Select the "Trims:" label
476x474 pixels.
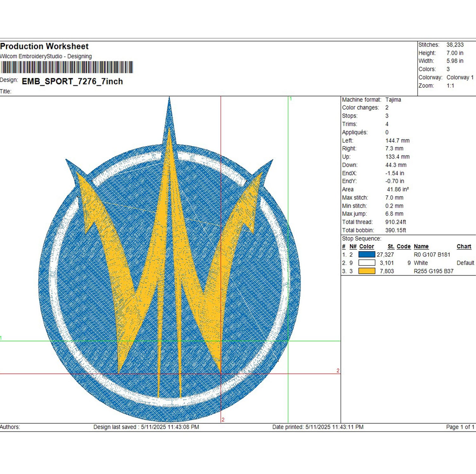(x=349, y=124)
